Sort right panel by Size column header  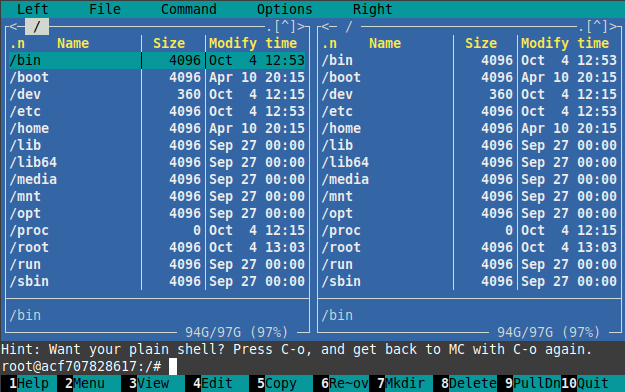click(481, 43)
